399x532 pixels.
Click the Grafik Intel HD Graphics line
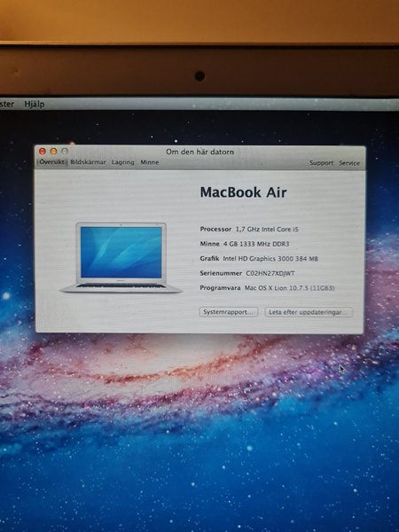coord(259,259)
